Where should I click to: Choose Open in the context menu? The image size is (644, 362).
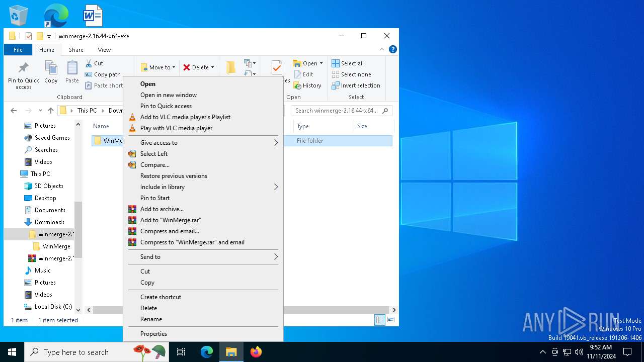[203, 84]
